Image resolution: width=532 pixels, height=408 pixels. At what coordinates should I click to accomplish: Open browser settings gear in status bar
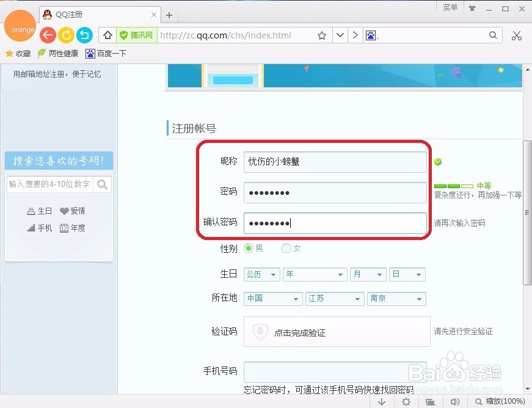point(406,401)
